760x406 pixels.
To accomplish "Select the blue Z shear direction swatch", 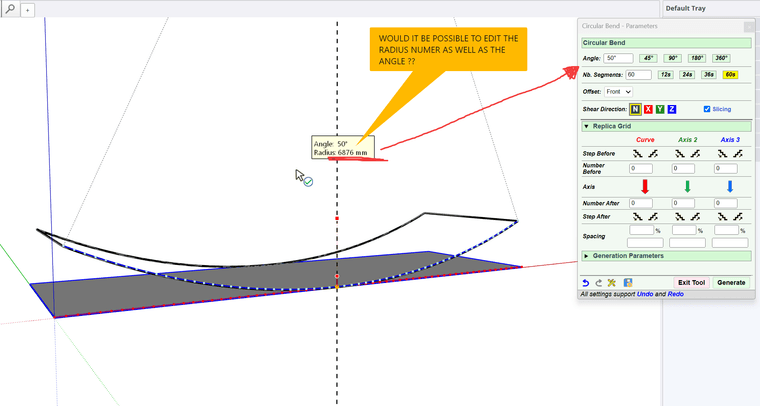I will click(671, 109).
